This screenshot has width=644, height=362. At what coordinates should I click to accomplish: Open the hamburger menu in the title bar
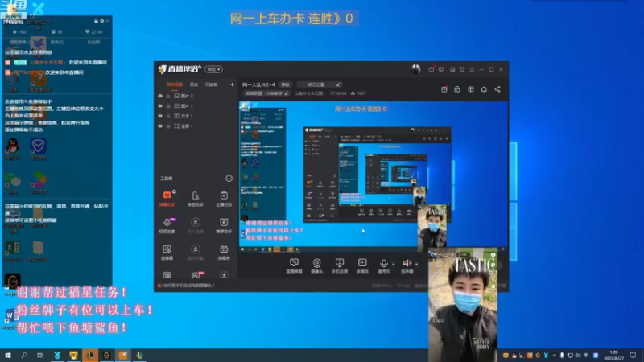(x=472, y=69)
